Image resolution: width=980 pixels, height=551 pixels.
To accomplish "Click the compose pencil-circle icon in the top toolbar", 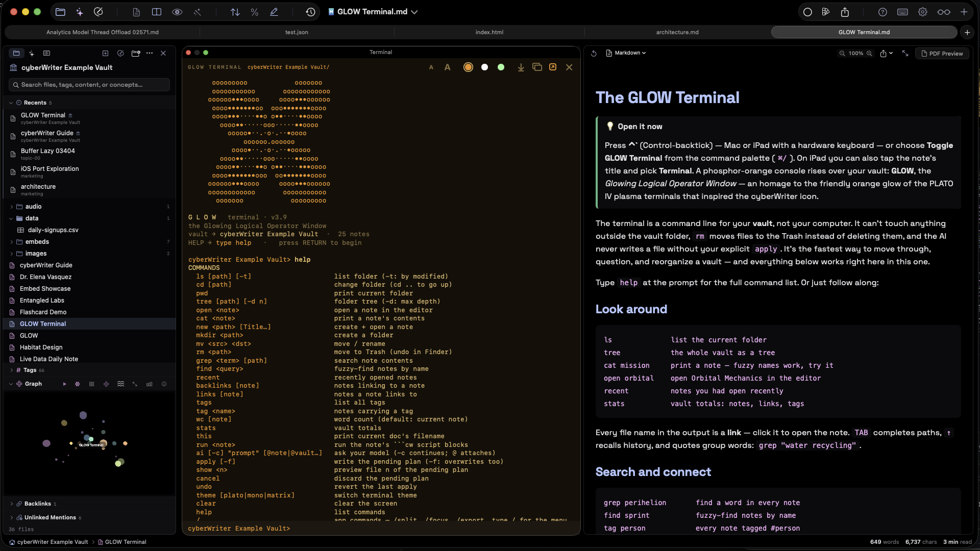I will pyautogui.click(x=99, y=12).
